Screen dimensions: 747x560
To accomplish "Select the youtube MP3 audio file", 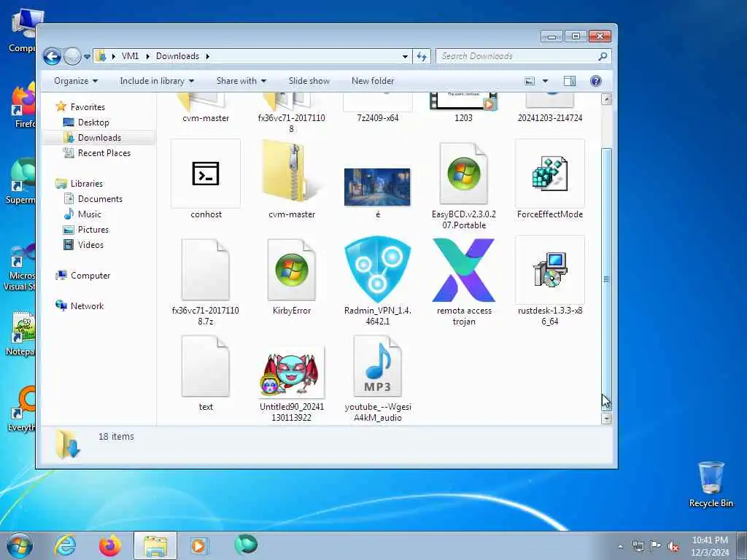I will pyautogui.click(x=377, y=366).
